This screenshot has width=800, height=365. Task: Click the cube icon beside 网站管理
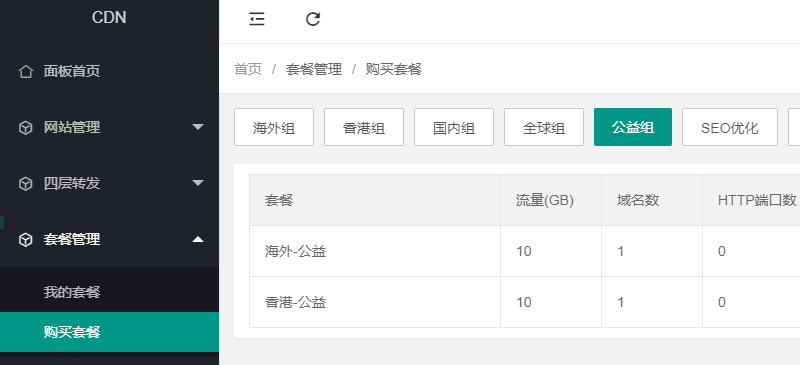pos(26,128)
